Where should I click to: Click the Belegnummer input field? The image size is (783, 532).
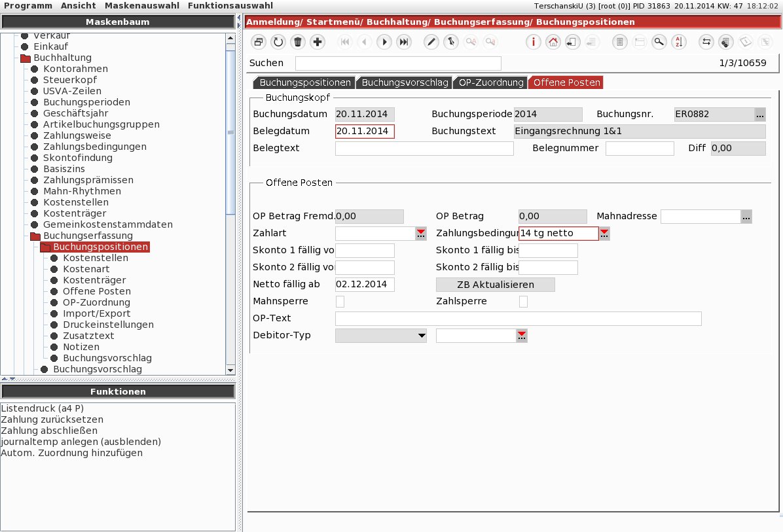[640, 149]
